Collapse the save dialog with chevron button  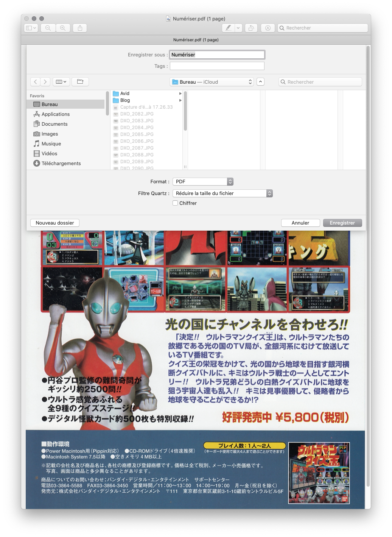[x=260, y=82]
